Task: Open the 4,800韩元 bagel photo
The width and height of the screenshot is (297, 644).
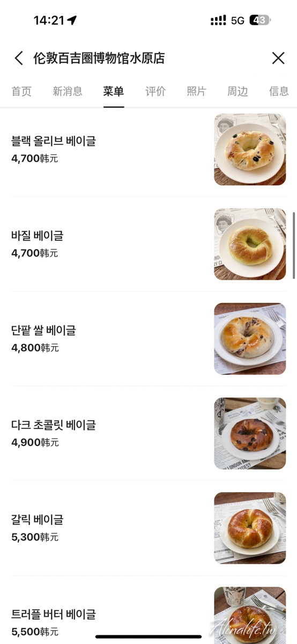Action: [x=250, y=339]
